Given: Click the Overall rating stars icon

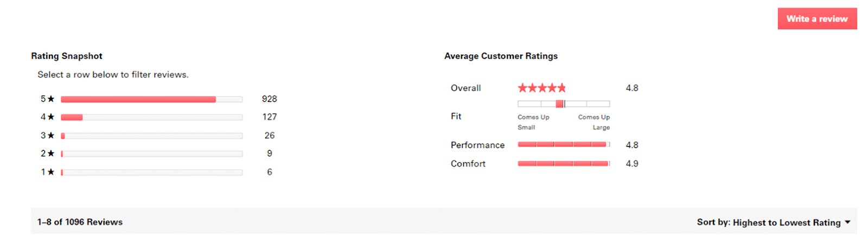Looking at the screenshot, I should click(541, 88).
